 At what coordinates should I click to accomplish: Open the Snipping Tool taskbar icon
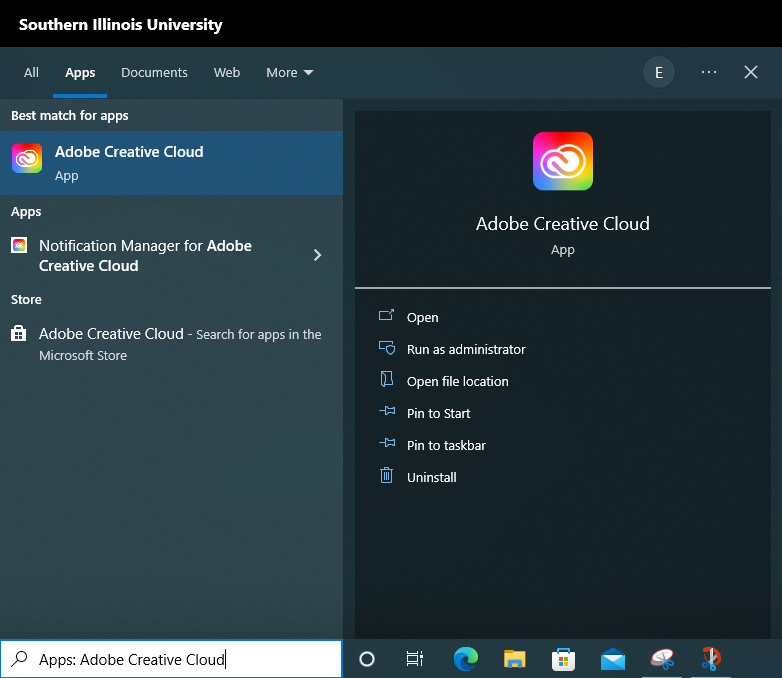click(662, 659)
